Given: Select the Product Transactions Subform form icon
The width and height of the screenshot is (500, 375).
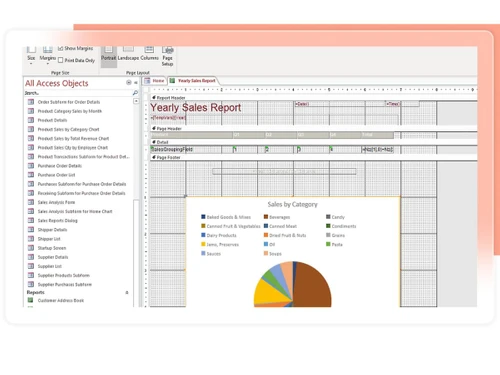Looking at the screenshot, I should click(31, 157).
